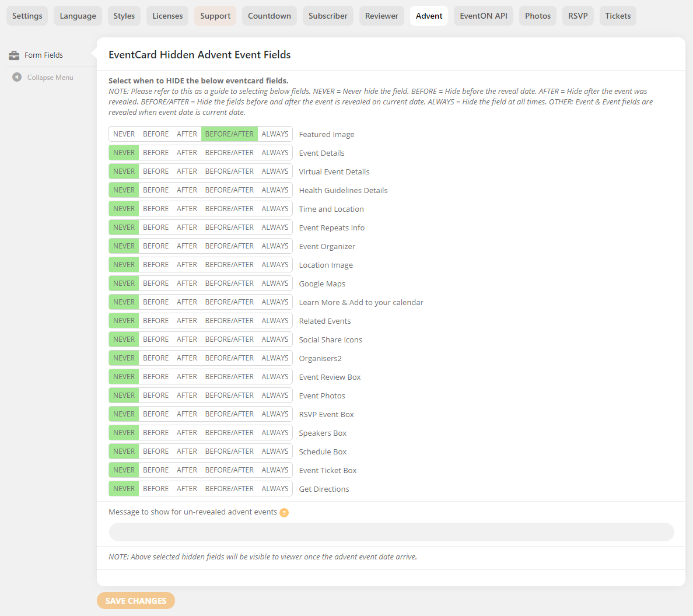This screenshot has width=693, height=616.
Task: Click the 'Schedule Box' label
Action: (323, 452)
